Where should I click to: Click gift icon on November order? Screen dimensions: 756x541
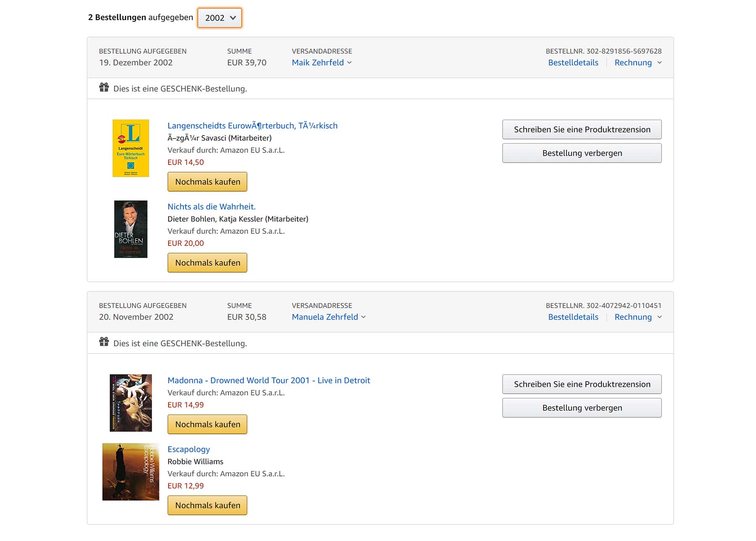tap(104, 342)
